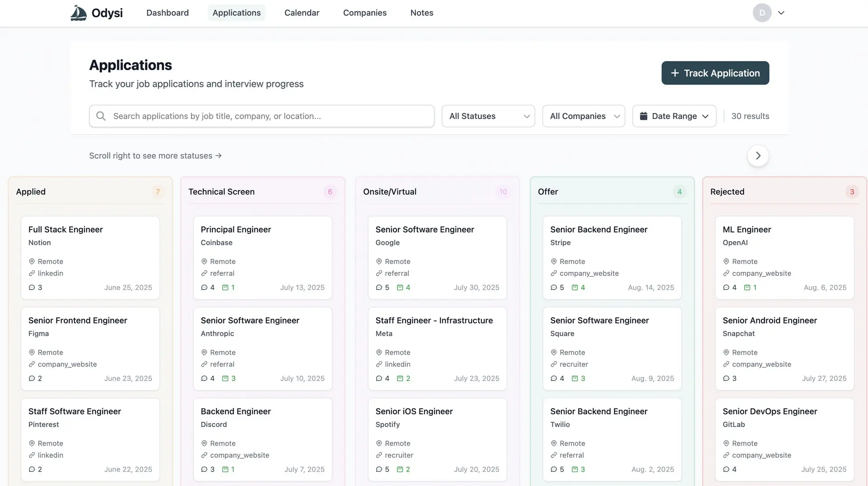Screen dimensions: 868x486
Task: Click the link icon on Figma card
Action: [32, 364]
